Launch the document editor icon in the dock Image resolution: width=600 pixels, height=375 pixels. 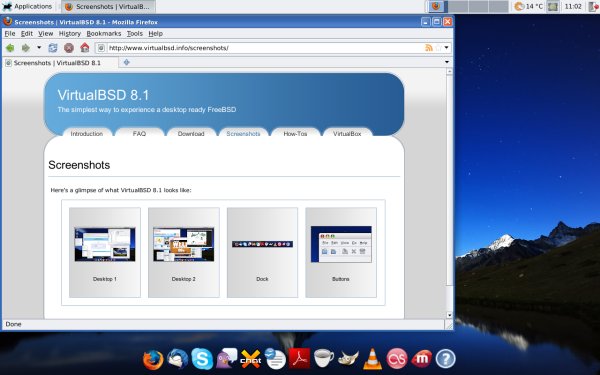(x=275, y=359)
